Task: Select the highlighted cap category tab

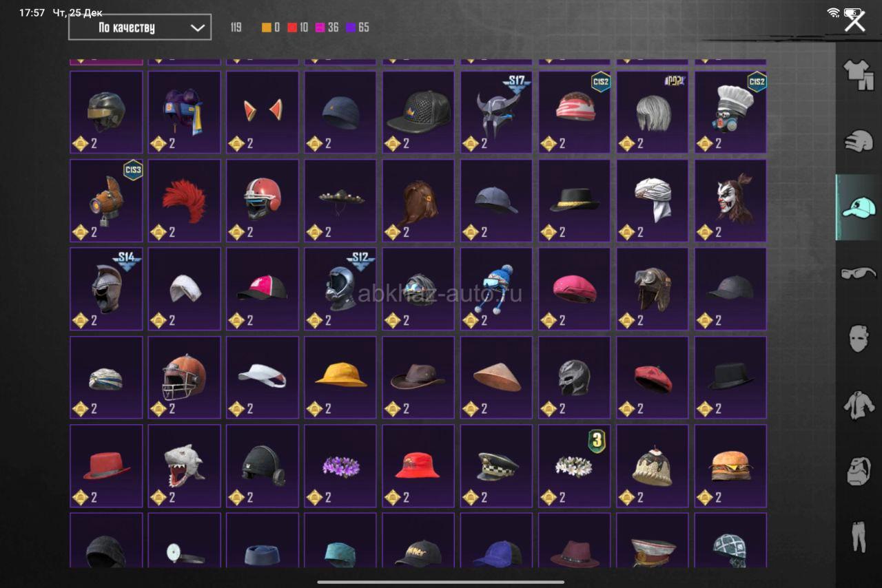Action: click(859, 207)
